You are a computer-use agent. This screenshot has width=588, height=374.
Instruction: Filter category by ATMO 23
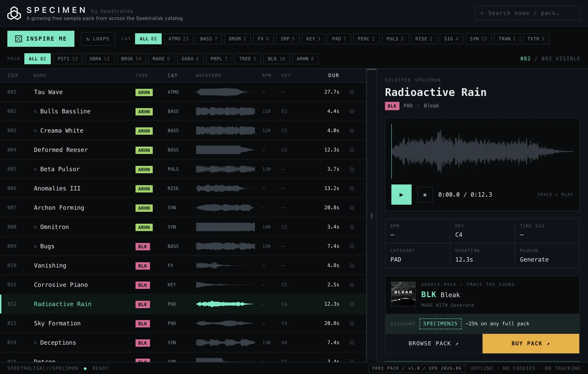pyautogui.click(x=178, y=39)
